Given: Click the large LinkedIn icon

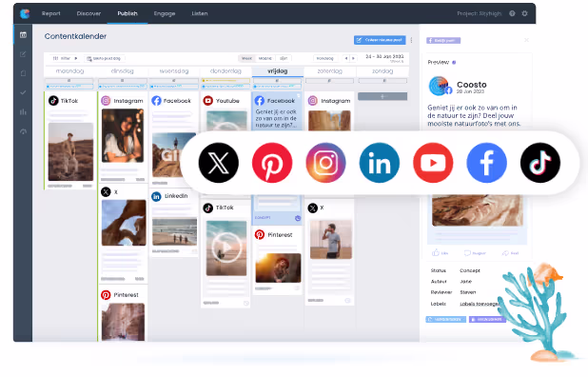Looking at the screenshot, I should [x=379, y=163].
